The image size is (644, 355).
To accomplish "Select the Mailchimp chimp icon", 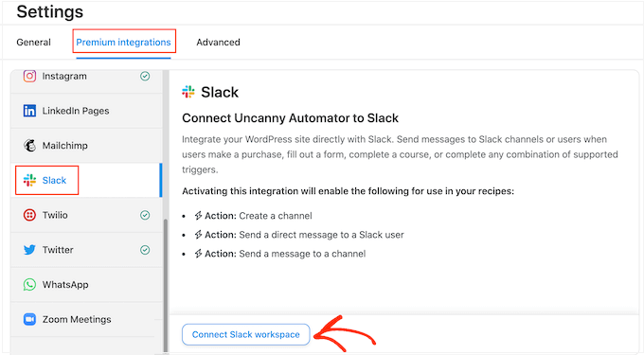I will click(29, 145).
